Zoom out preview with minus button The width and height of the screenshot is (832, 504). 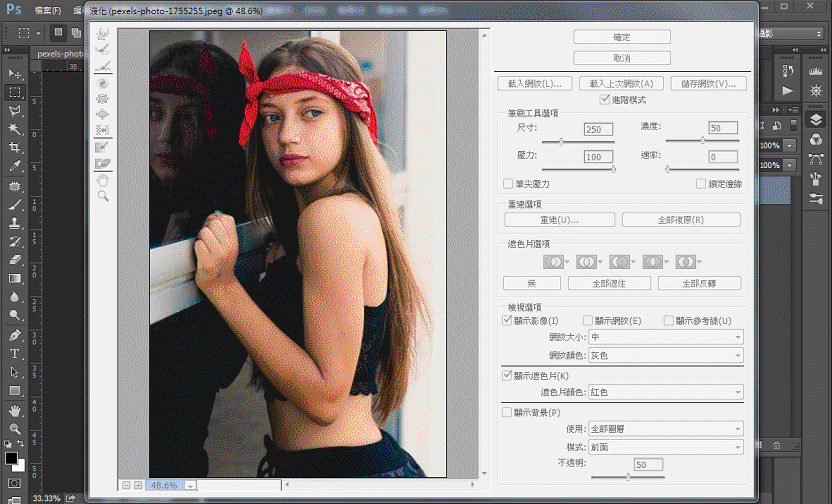[x=126, y=485]
